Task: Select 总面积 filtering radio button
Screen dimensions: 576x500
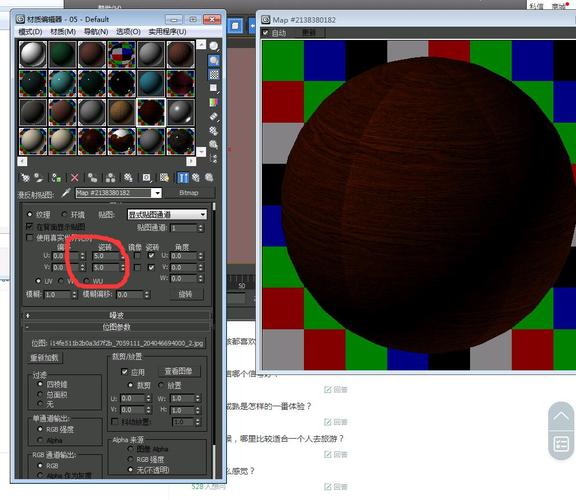Action: pyautogui.click(x=40, y=394)
